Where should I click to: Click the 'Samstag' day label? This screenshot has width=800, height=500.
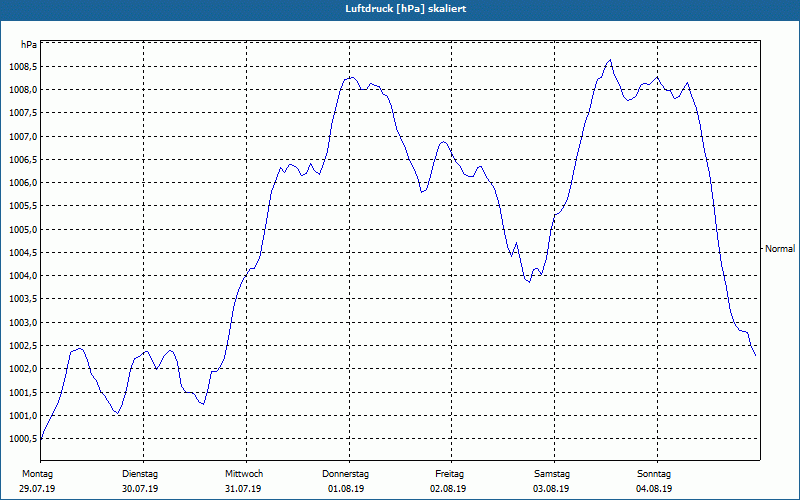coord(552,474)
